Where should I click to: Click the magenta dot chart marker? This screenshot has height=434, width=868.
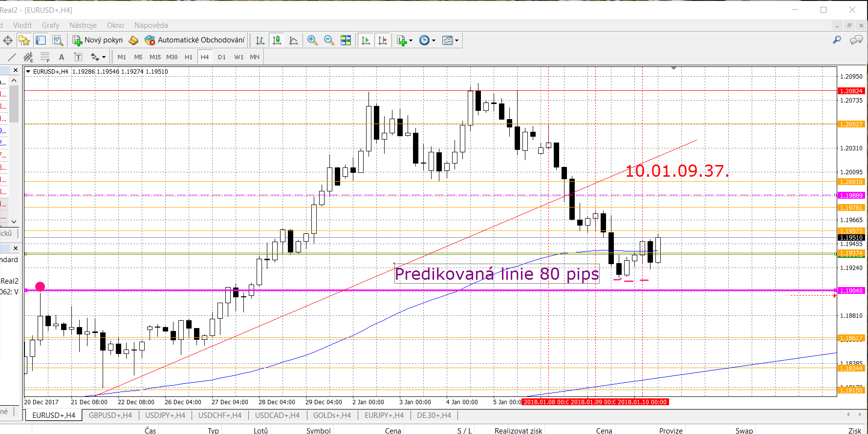tap(40, 286)
